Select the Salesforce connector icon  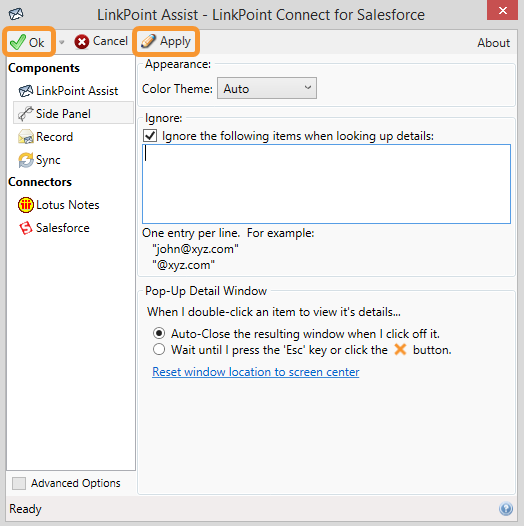[26, 228]
